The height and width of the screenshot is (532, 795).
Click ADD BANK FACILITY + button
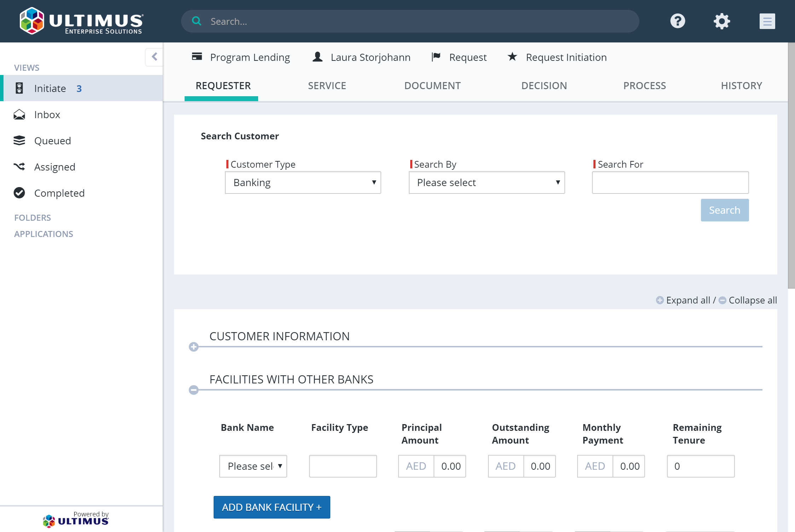tap(272, 507)
